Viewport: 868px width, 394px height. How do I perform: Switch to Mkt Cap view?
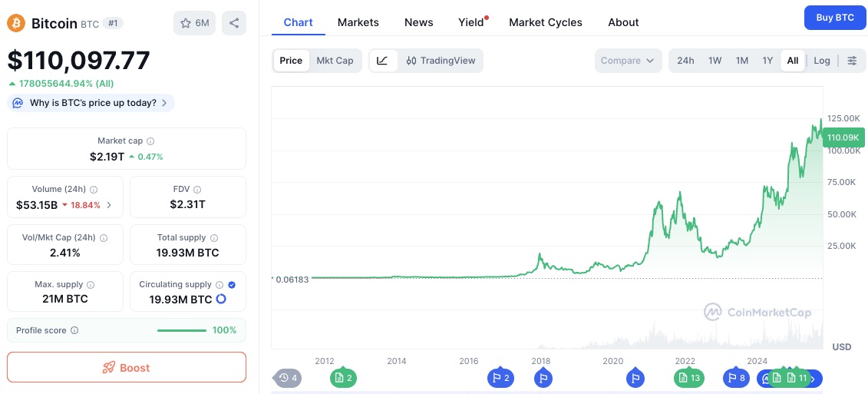[x=335, y=61]
